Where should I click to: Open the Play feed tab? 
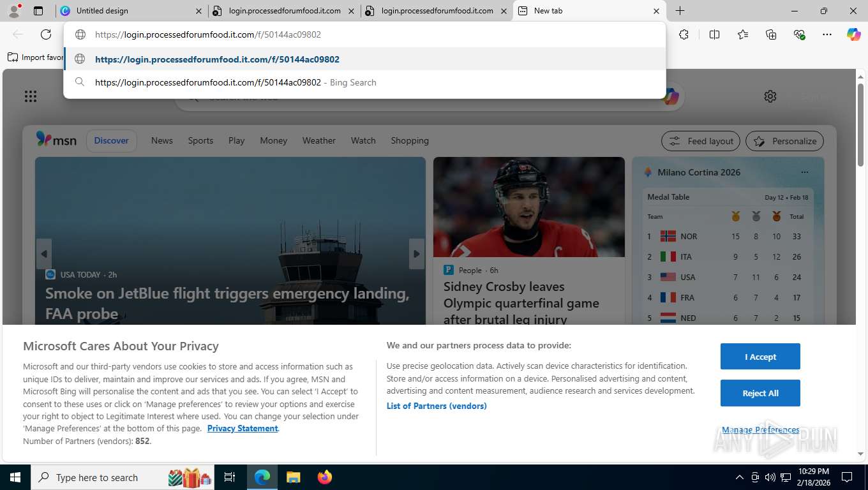[237, 140]
